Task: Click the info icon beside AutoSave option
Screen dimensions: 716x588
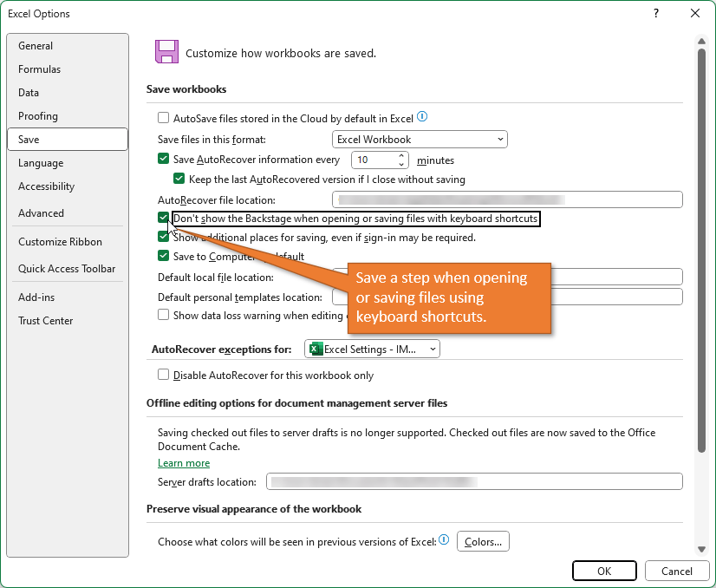Action: pos(422,117)
